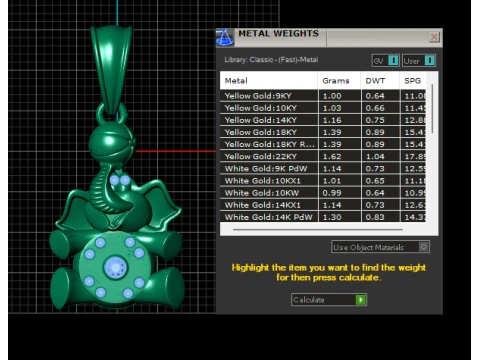Close the Metal Weights panel

pos(434,37)
